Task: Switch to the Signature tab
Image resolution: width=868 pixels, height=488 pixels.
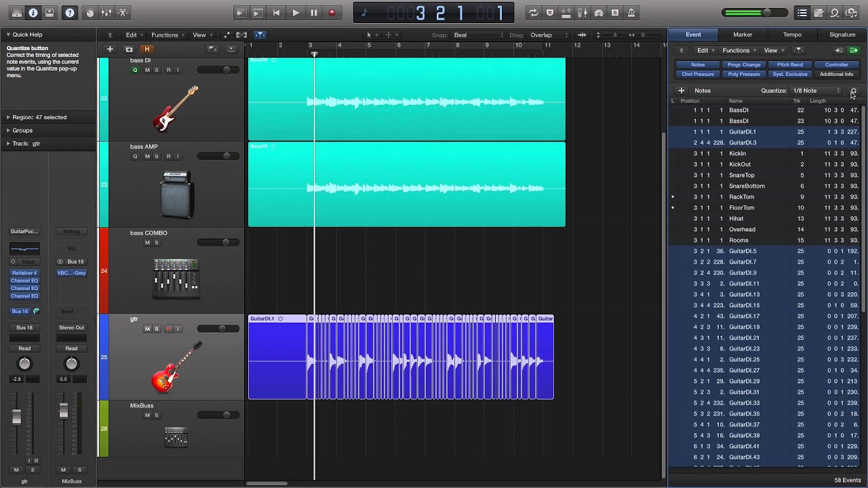Action: [842, 35]
